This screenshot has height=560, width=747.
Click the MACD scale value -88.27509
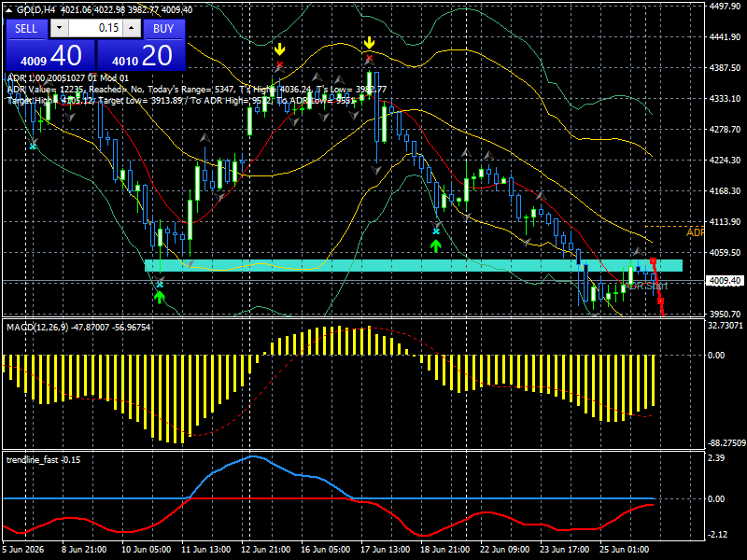(x=726, y=443)
